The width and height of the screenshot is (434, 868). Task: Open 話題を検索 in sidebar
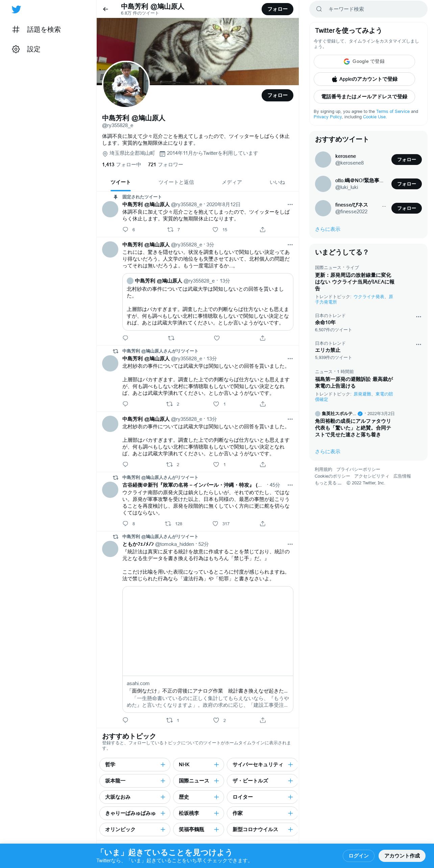coord(37,30)
